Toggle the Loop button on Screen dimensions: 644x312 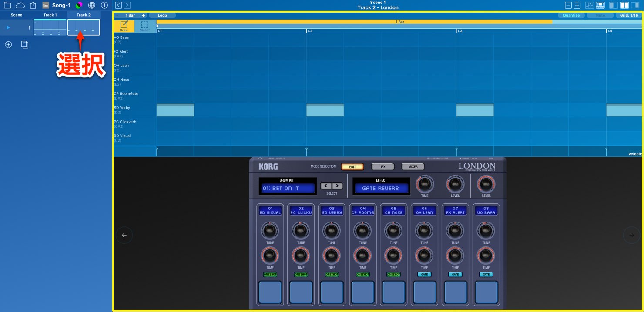pyautogui.click(x=162, y=15)
